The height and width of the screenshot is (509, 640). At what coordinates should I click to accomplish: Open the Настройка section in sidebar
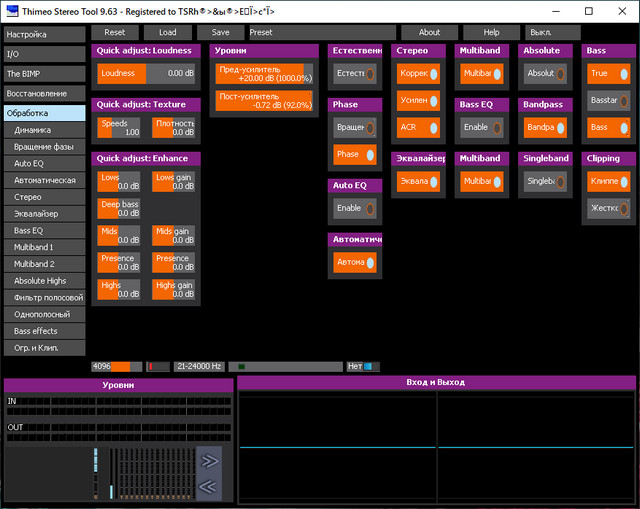44,34
